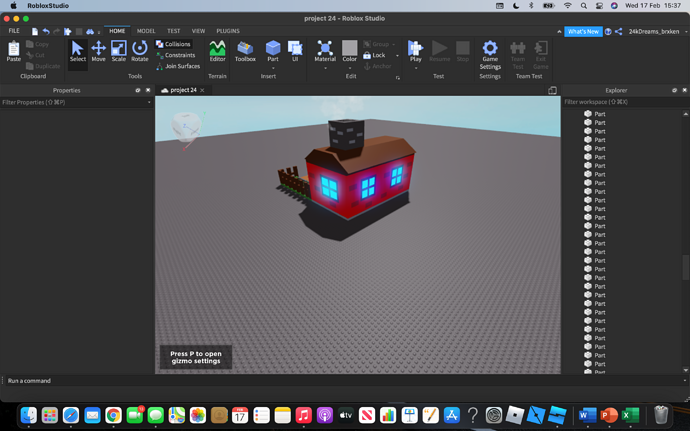Close the Explorer panel
The height and width of the screenshot is (431, 690).
[684, 90]
